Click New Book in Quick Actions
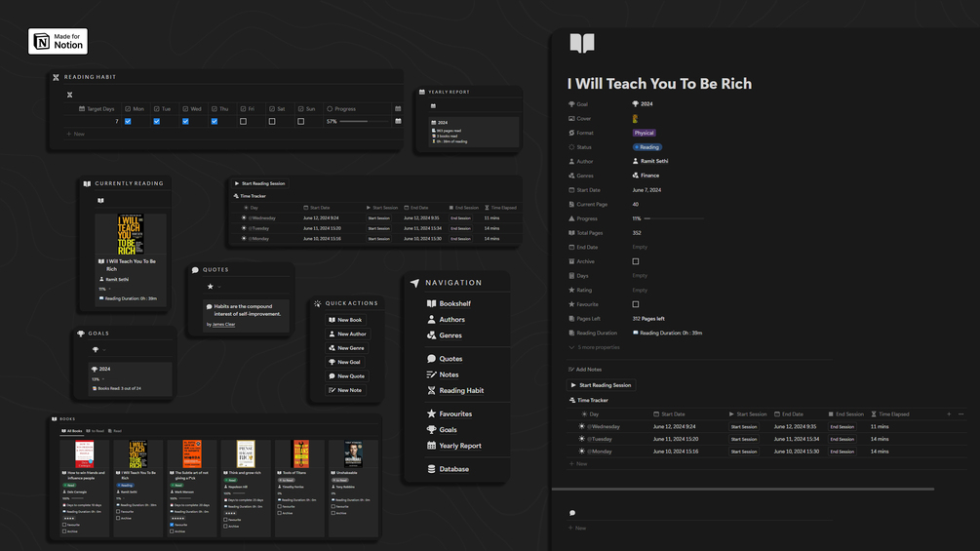 click(x=345, y=320)
